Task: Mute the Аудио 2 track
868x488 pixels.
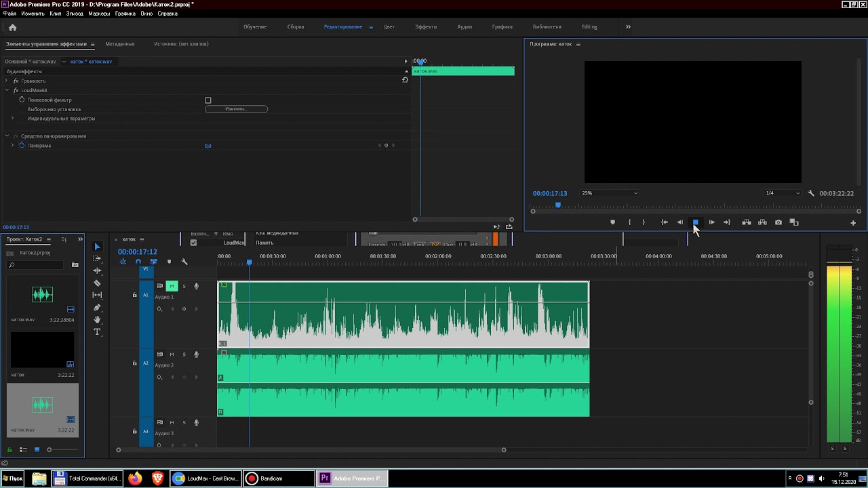Action: click(172, 354)
